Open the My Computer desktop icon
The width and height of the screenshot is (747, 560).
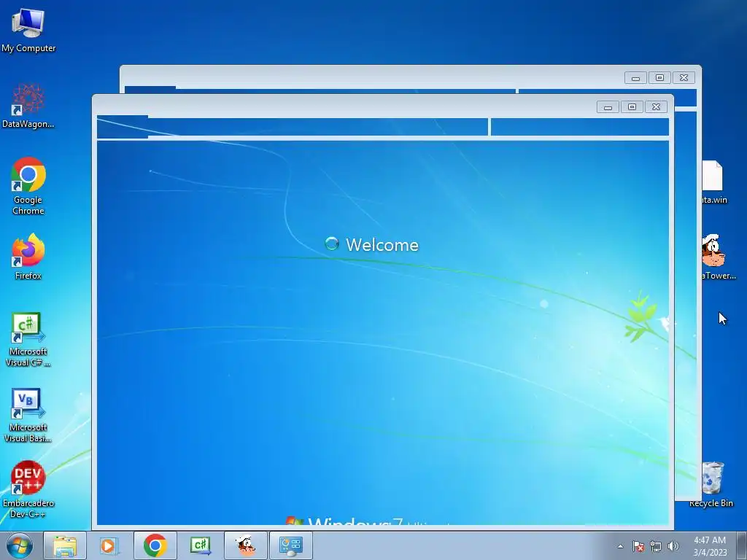[x=28, y=29]
